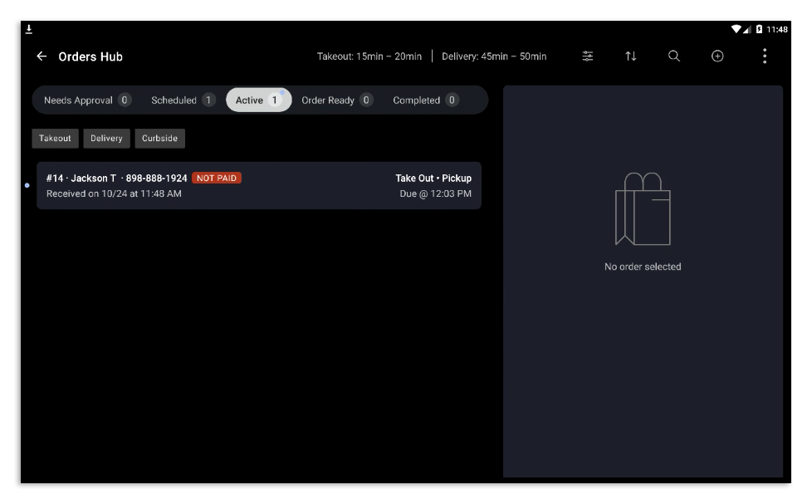View the Completed orders tab
This screenshot has height=504, width=812.
[427, 99]
